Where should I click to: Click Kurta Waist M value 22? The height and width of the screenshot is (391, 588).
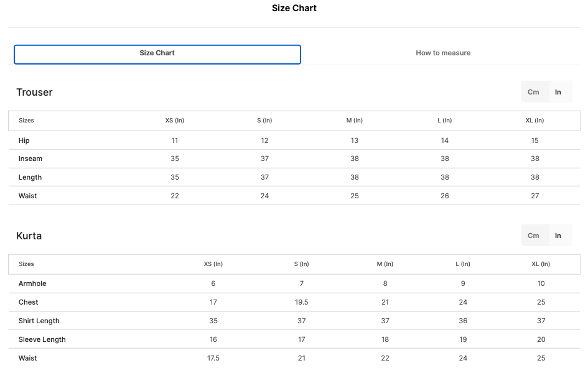click(385, 358)
